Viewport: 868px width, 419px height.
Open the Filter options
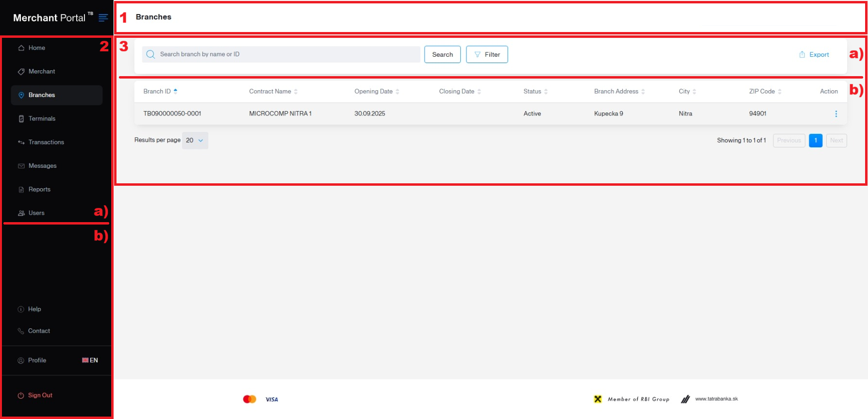pos(486,55)
